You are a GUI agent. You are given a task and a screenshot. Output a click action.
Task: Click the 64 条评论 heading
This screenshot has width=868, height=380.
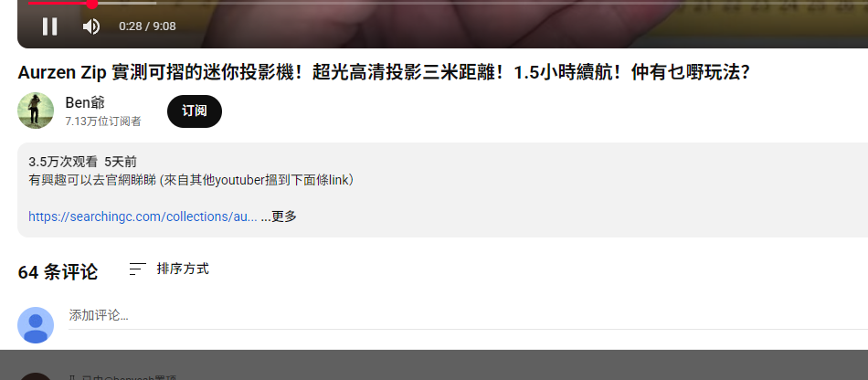[58, 272]
